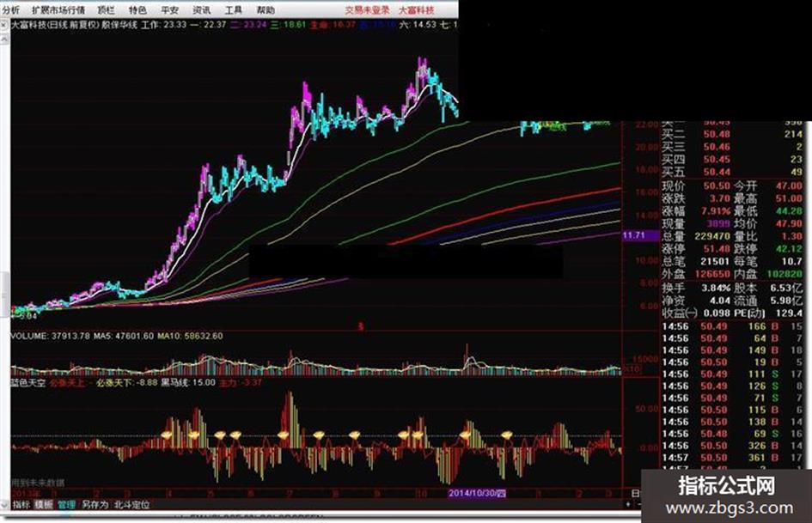The image size is (812, 523).
Task: Click the MA10: 58632.60 volume label
Action: point(190,336)
